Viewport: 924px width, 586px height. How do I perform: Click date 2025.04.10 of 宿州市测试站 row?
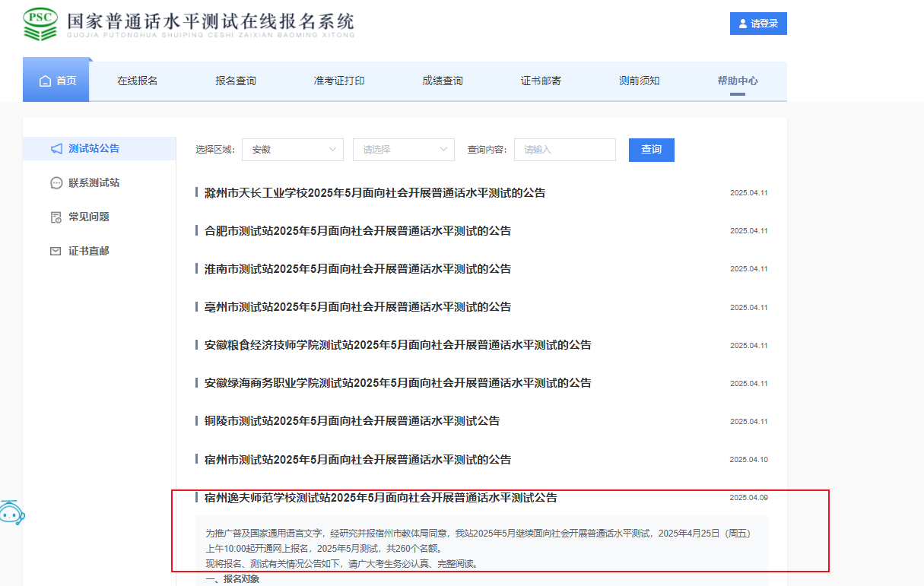(749, 460)
